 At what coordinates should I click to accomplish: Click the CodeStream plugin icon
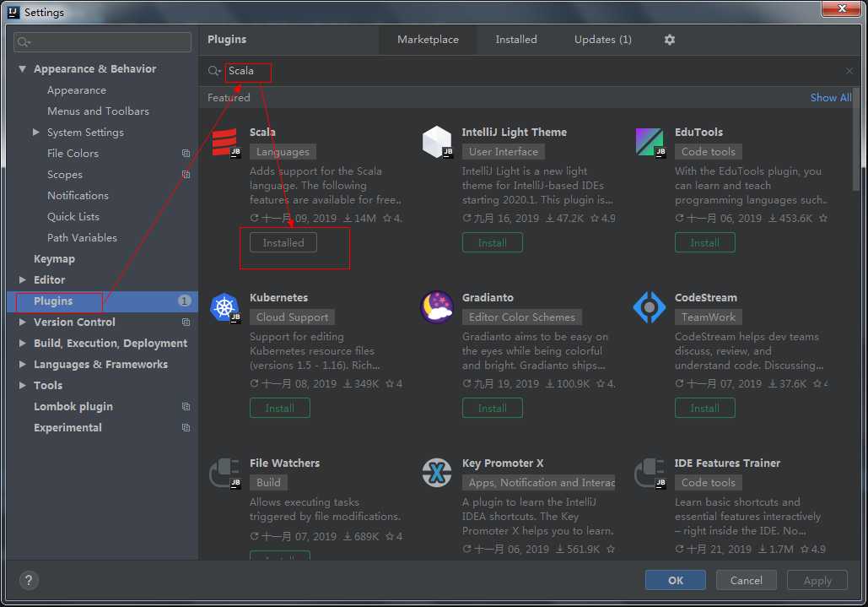[650, 306]
